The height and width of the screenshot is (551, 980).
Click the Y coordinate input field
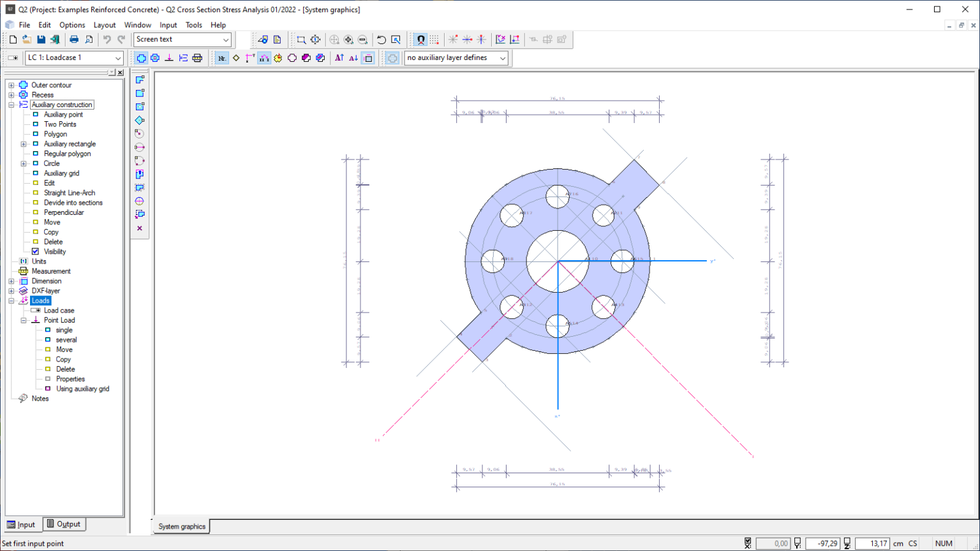tap(822, 543)
